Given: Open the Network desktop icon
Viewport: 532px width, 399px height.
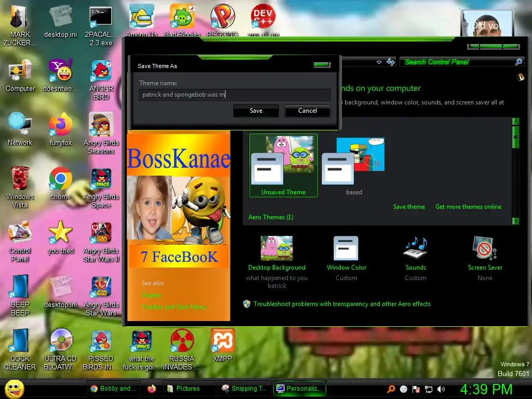Looking at the screenshot, I should click(20, 129).
